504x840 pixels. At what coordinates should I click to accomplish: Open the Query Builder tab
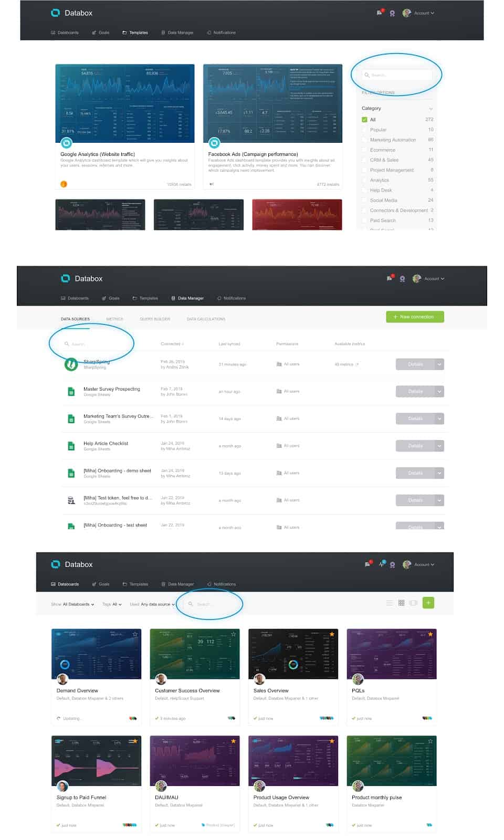coord(155,319)
